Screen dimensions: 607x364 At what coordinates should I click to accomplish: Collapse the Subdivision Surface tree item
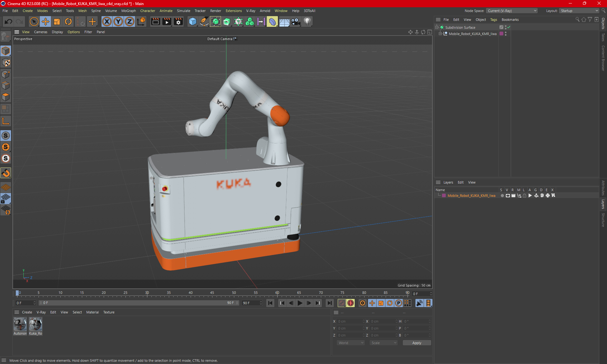click(437, 27)
